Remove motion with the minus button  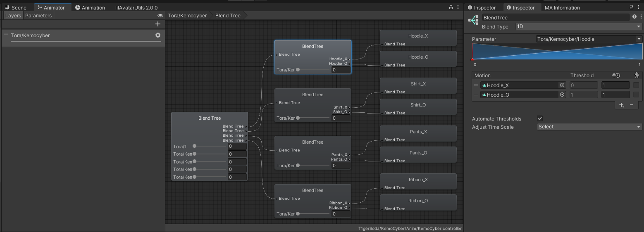(632, 105)
